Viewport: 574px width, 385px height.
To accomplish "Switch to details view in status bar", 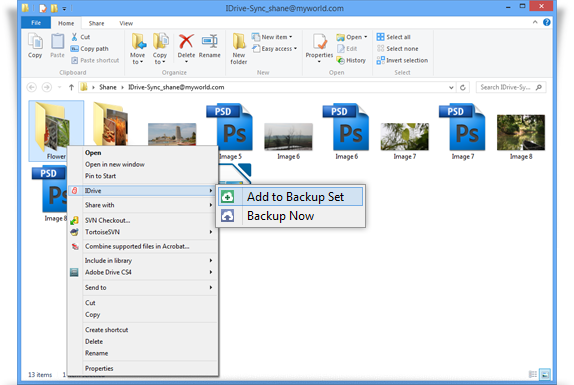I will point(533,374).
